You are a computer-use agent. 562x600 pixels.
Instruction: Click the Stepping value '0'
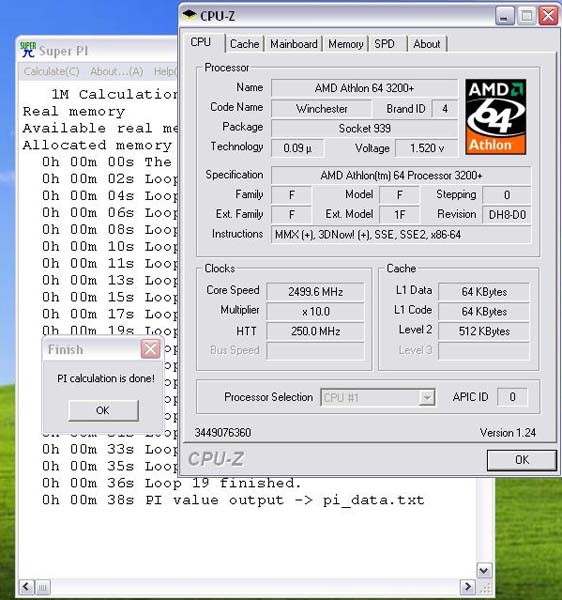tap(507, 195)
